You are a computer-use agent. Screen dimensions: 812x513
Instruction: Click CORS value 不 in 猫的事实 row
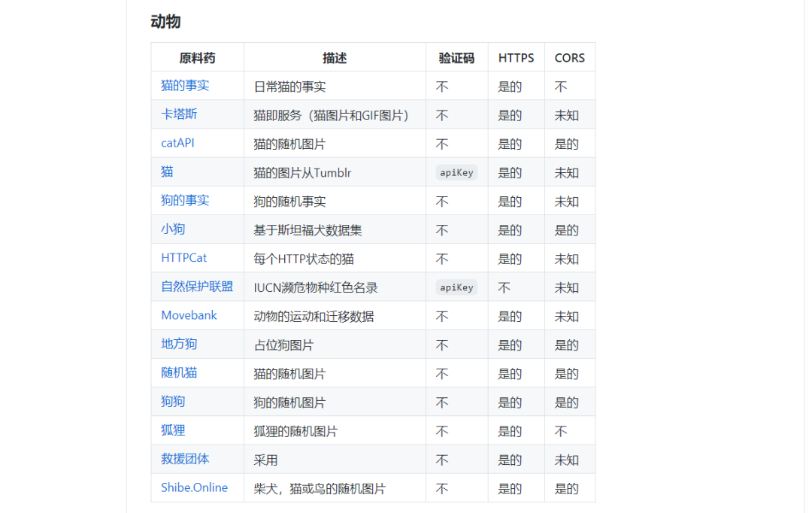pyautogui.click(x=561, y=87)
